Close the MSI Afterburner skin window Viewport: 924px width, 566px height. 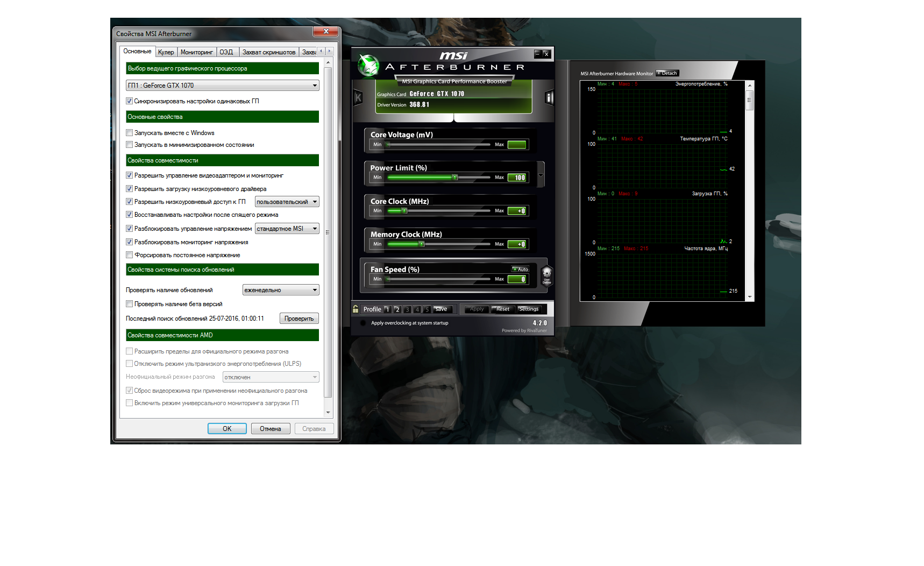(x=546, y=54)
